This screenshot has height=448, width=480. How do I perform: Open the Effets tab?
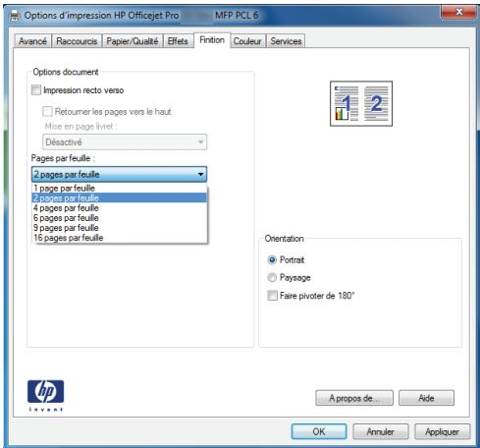(x=178, y=41)
